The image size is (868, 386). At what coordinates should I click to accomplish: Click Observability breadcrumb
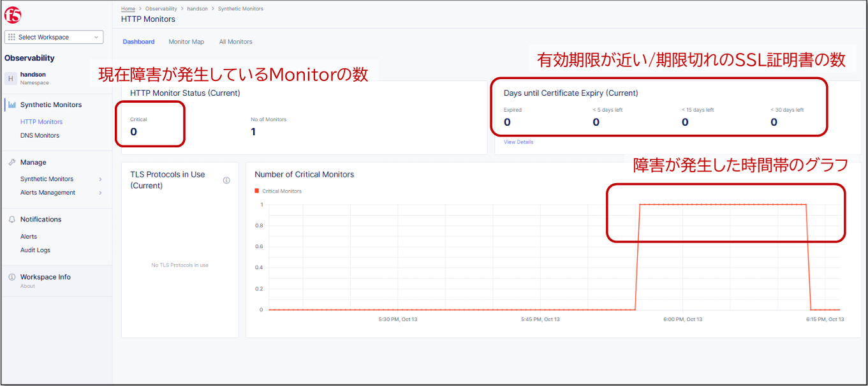click(161, 9)
